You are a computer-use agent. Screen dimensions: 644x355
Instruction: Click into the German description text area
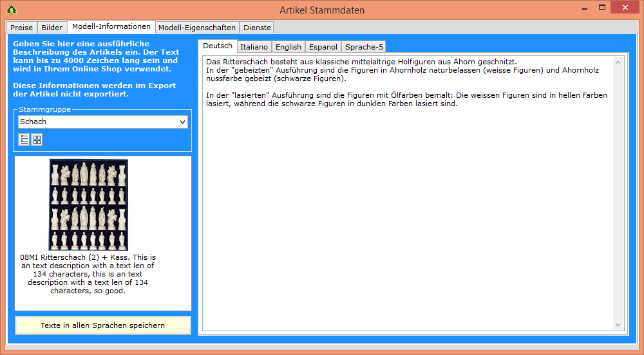(x=409, y=194)
